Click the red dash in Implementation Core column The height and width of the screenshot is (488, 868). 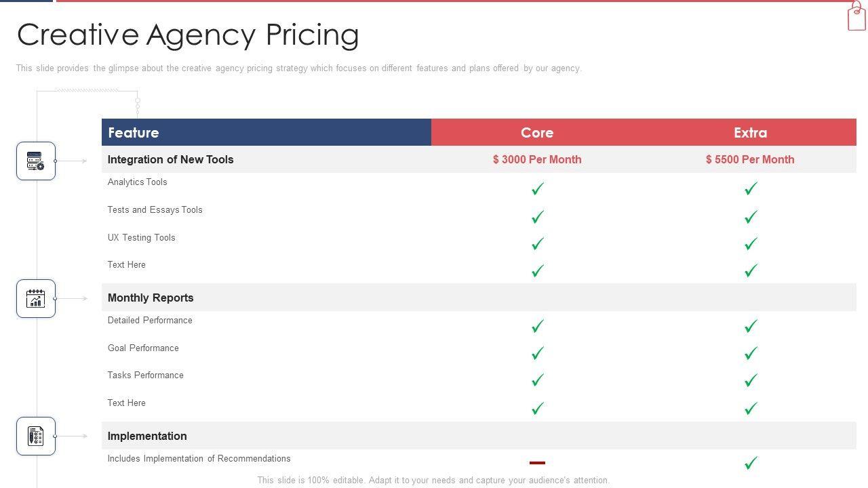click(x=537, y=463)
